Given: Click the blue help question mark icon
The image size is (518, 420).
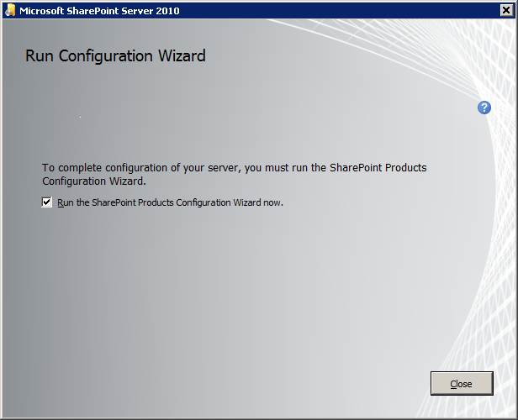Looking at the screenshot, I should (x=484, y=108).
